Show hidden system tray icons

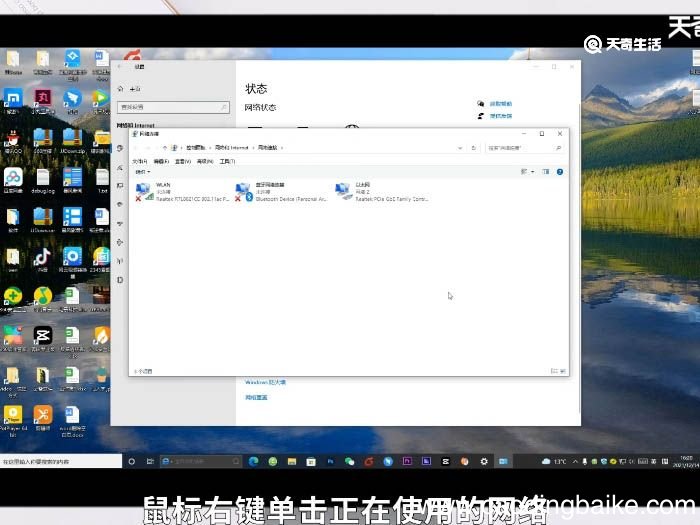tap(575, 462)
